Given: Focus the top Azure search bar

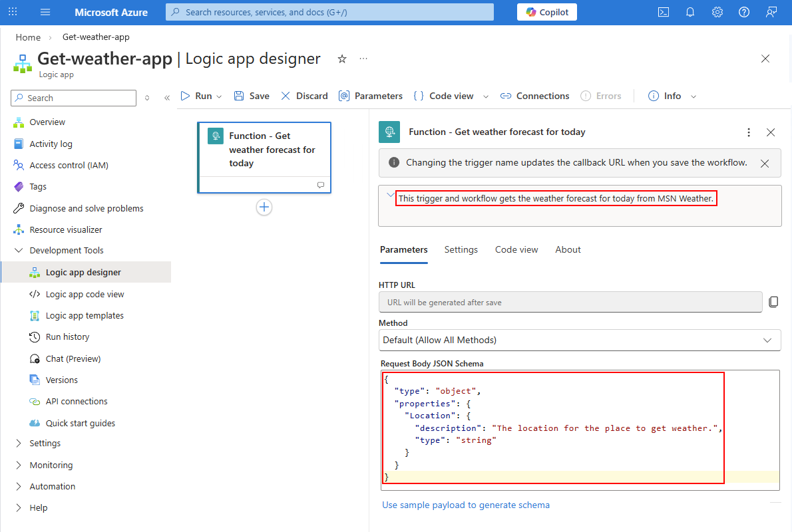Looking at the screenshot, I should pyautogui.click(x=329, y=12).
